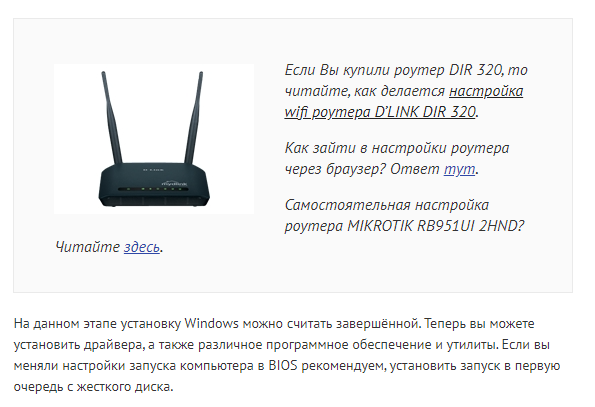Follow the 'здесь' link after Читайте
Viewport: 595px width, 407px height.
click(142, 247)
